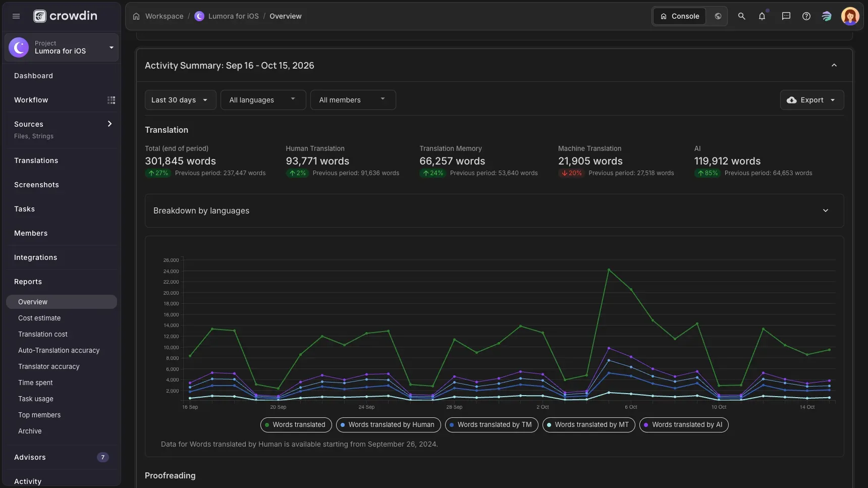
Task: Toggle the Words translated by TM series
Action: point(492,425)
